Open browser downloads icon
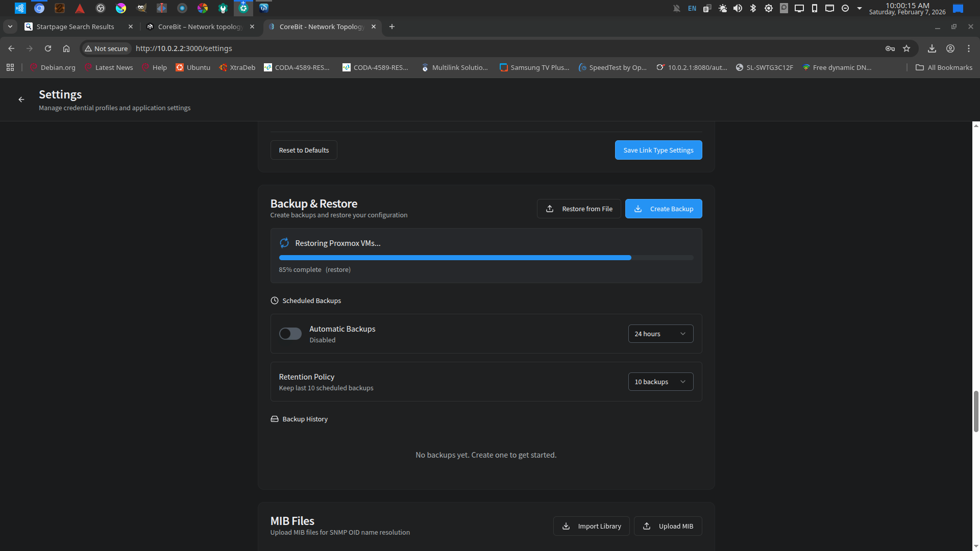Viewport: 980px width, 551px height. (x=932, y=48)
